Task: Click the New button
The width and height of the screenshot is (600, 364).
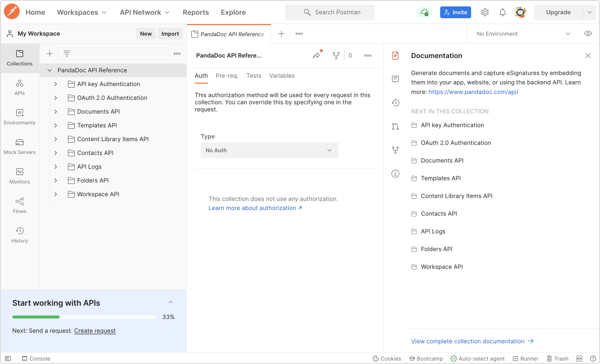Action: (x=146, y=34)
